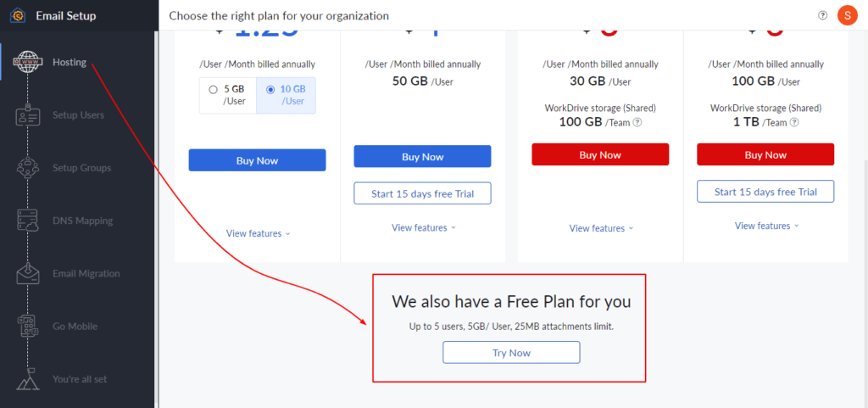Click the Email Migration envelope icon
This screenshot has height=408, width=868.
tap(27, 273)
